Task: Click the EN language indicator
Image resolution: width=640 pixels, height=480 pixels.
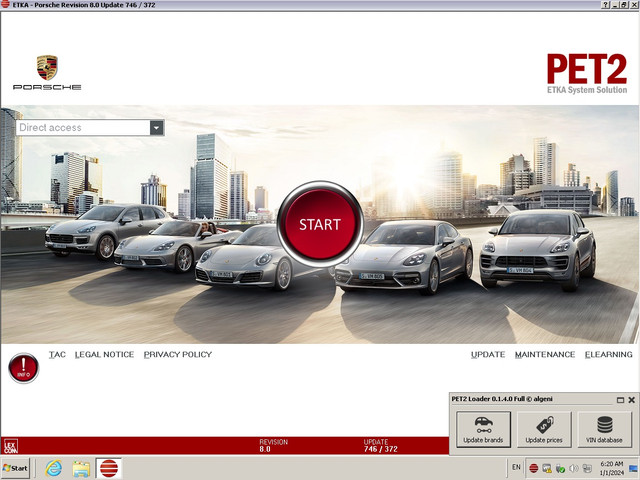Action: 516,467
